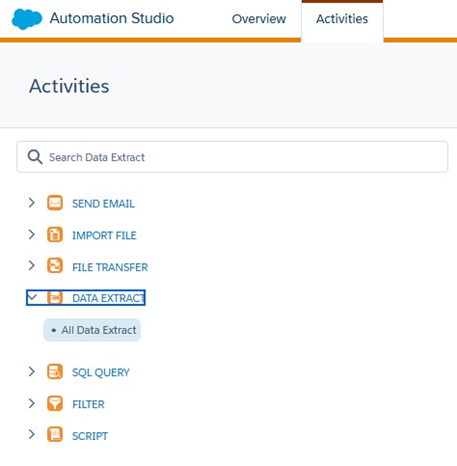This screenshot has height=466, width=457.
Task: Click the DATA EXTRACT category label
Action: coord(108,298)
